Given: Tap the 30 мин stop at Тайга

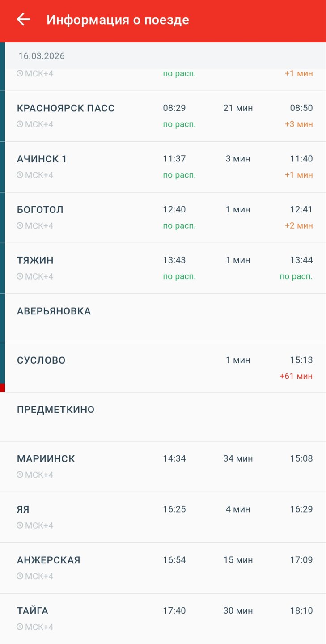Looking at the screenshot, I should 238,610.
